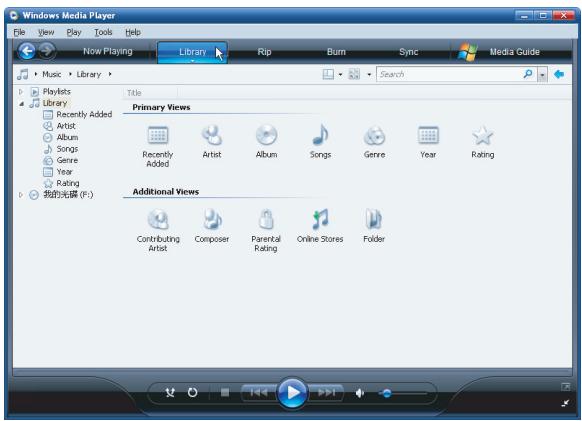Open the Contributing Artist view icon
This screenshot has height=421, width=582.
tap(158, 219)
